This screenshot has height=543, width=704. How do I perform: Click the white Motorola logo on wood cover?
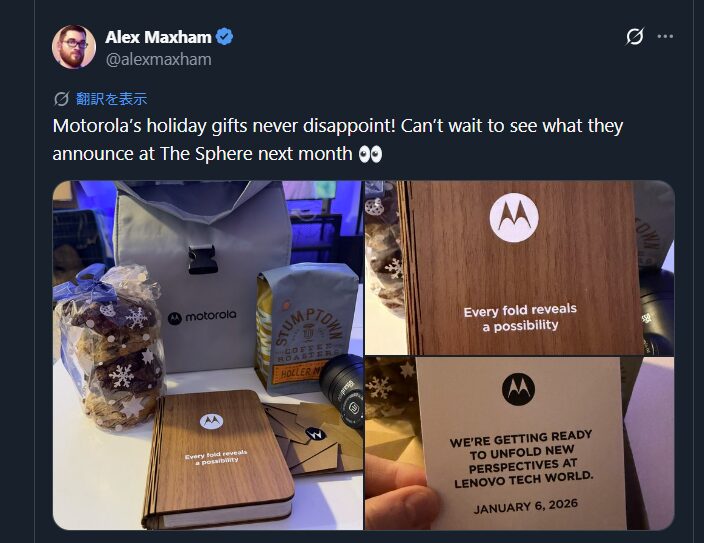point(514,217)
